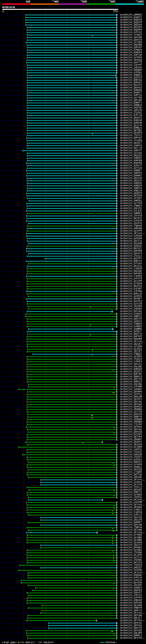Click hit label UniRef100_A9PF01

pyautogui.click(x=131, y=95)
